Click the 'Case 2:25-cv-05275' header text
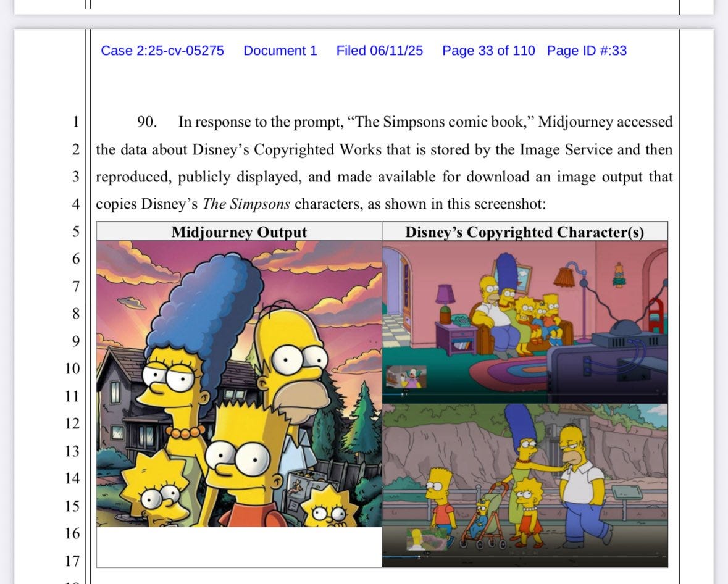728x584 pixels. pos(162,51)
